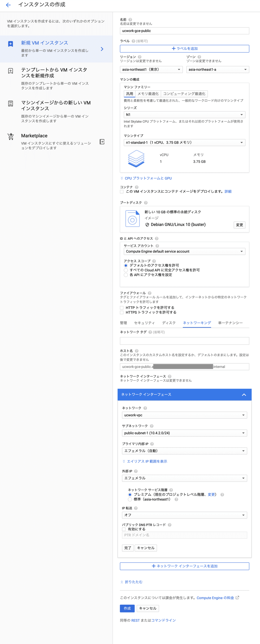Screen dimensions: 260x644
Task: Switch to the ネットワーキング tab
Action: point(197,323)
